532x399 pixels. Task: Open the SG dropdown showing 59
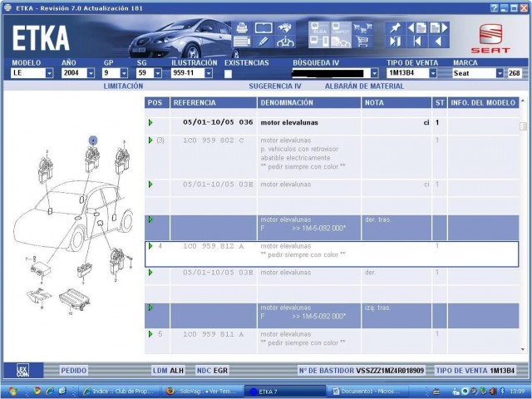(158, 73)
